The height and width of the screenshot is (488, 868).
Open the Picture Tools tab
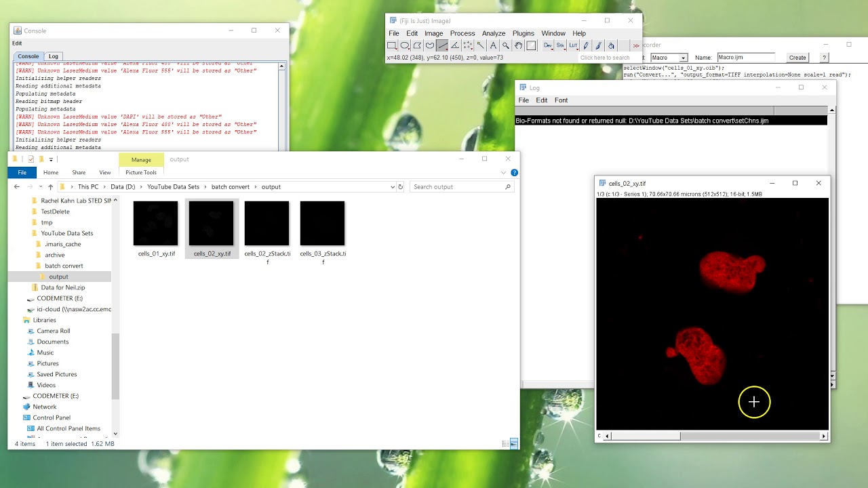[141, 172]
